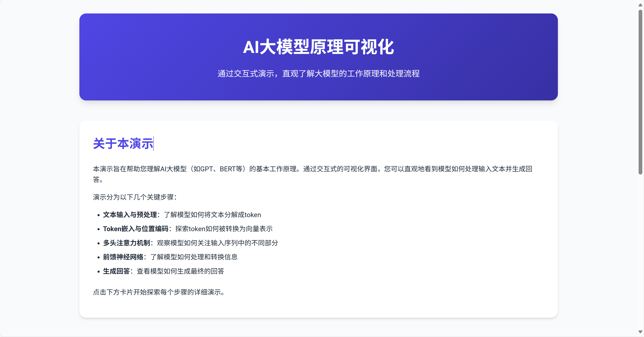Click the scrollbar down arrow

(x=640, y=332)
